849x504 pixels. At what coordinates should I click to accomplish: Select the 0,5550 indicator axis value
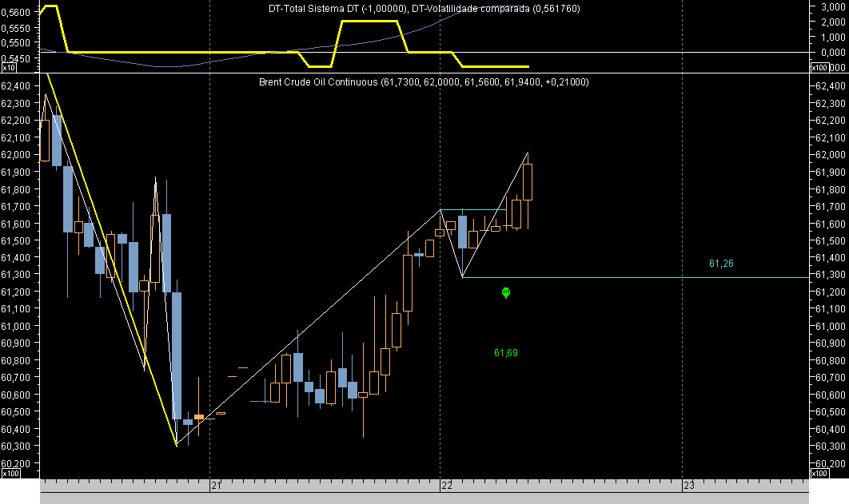pos(16,28)
